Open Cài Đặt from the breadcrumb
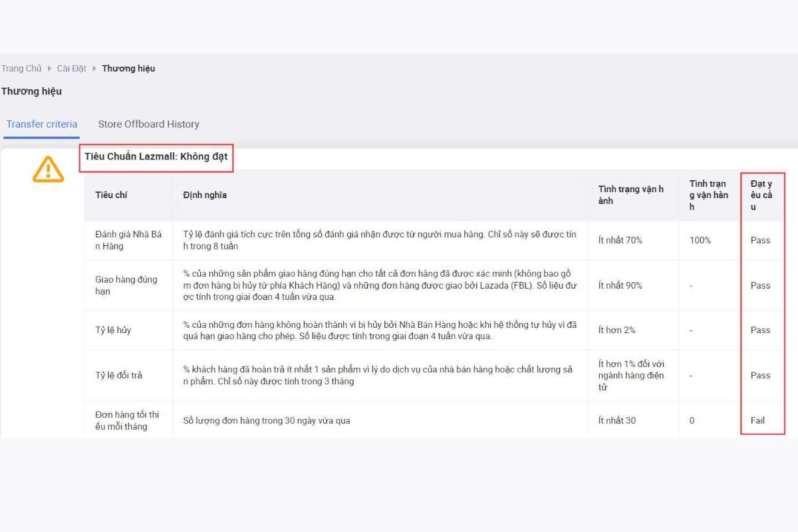The image size is (798, 532). pyautogui.click(x=72, y=68)
